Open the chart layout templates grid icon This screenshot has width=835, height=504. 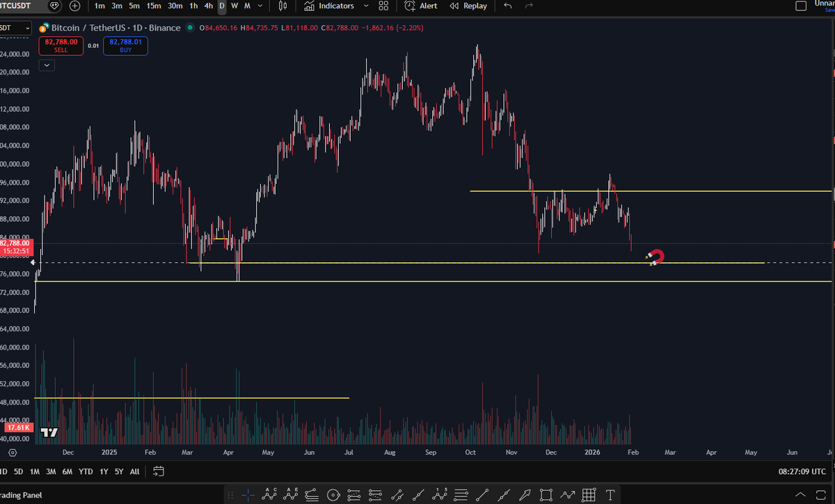point(383,6)
